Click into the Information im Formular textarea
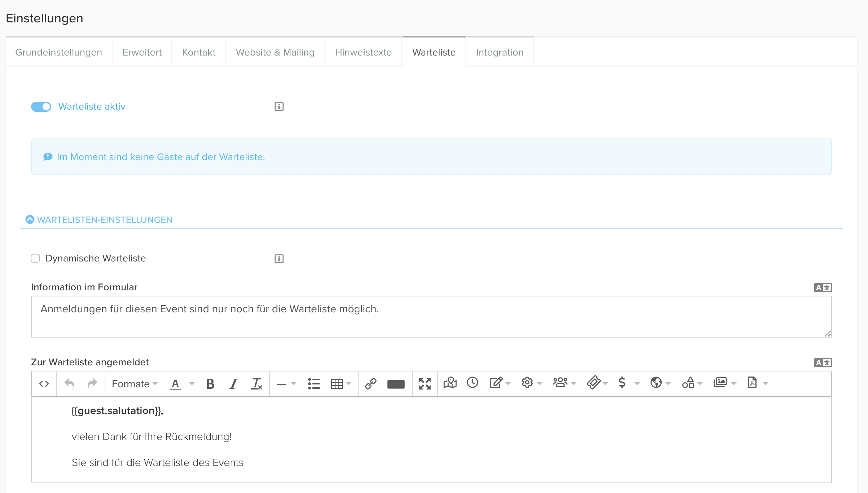The image size is (868, 493). click(x=431, y=317)
